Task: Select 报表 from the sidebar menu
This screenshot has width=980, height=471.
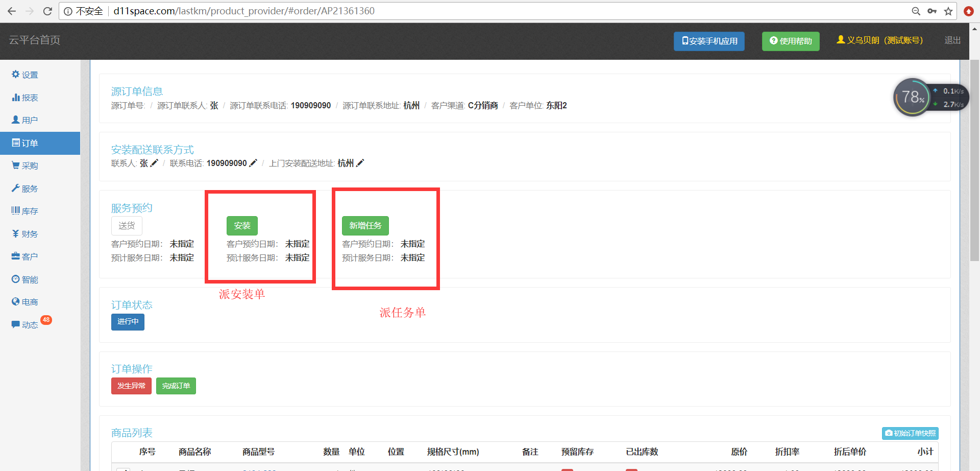Action: (x=25, y=98)
